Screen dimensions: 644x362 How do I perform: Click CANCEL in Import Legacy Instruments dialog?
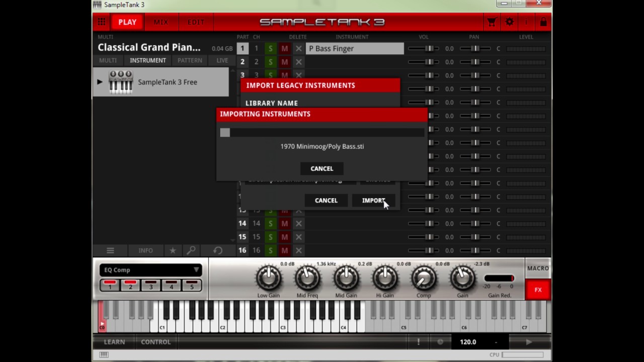pos(326,200)
